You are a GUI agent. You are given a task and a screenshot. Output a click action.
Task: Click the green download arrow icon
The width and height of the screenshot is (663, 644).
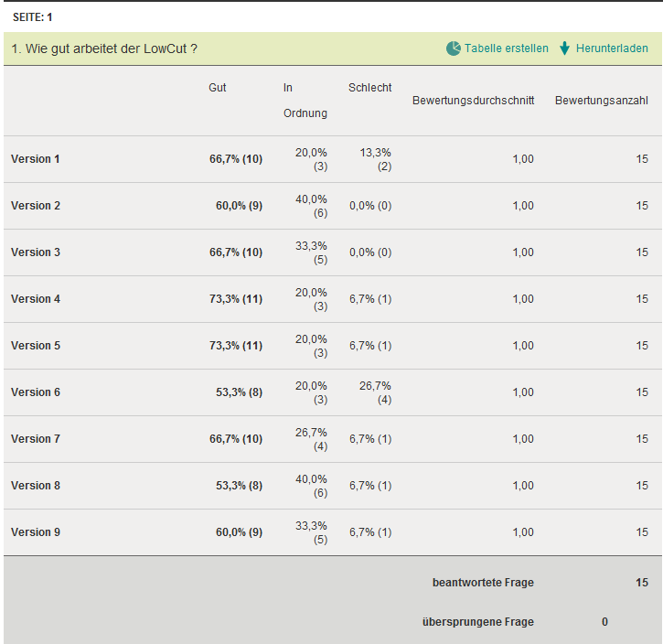[x=564, y=48]
